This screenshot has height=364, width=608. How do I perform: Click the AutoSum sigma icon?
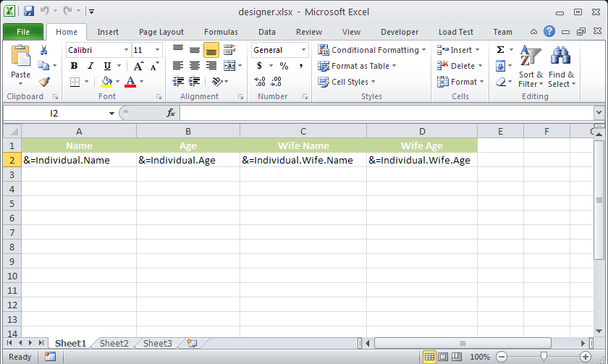(501, 50)
